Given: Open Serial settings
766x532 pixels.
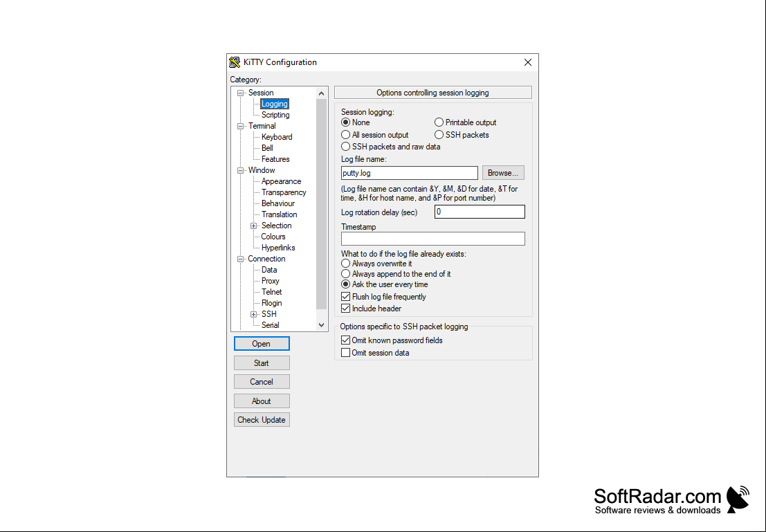Looking at the screenshot, I should click(270, 325).
